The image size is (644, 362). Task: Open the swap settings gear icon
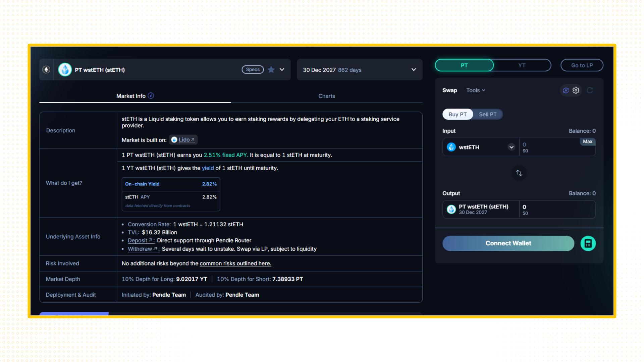tap(576, 90)
